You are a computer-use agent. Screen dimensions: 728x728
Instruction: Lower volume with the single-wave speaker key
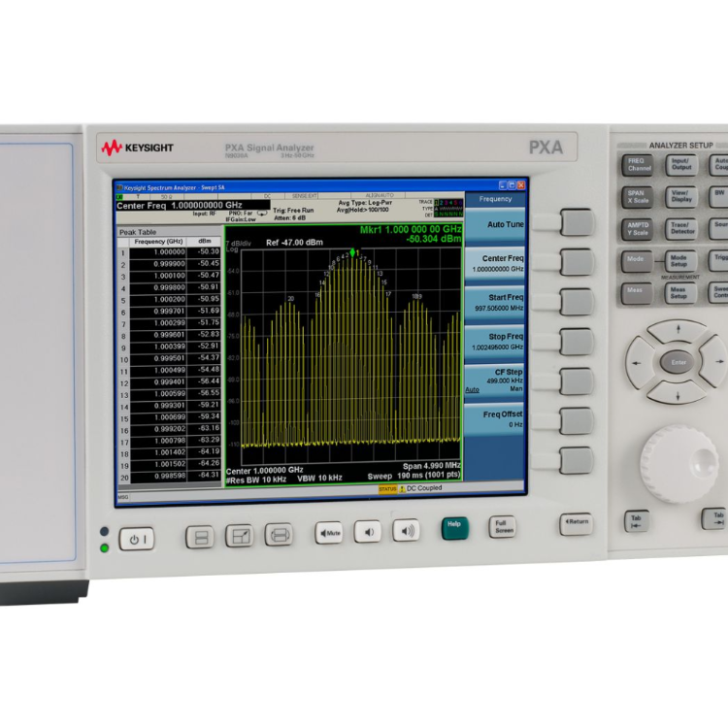[x=368, y=532]
